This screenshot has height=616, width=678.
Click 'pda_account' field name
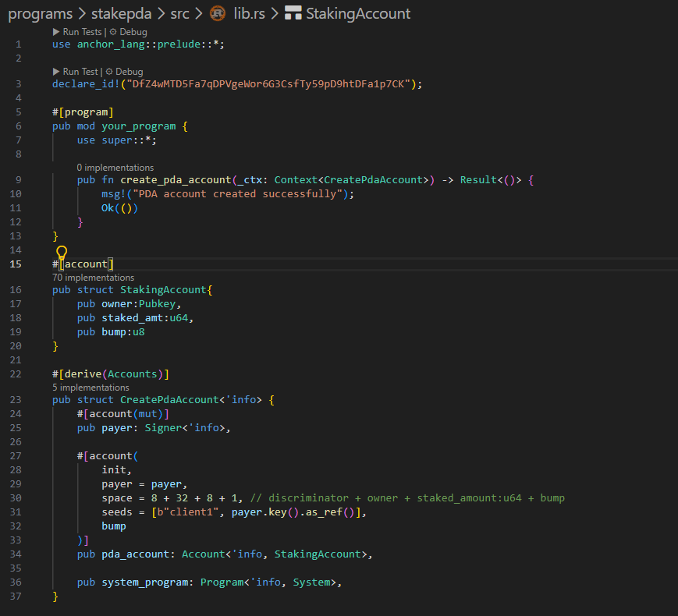[135, 554]
